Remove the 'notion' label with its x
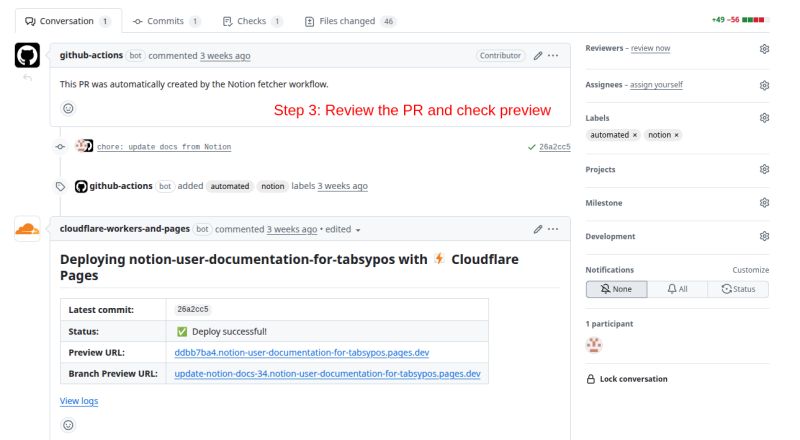Viewport: 800px width, 440px height. pyautogui.click(x=677, y=135)
